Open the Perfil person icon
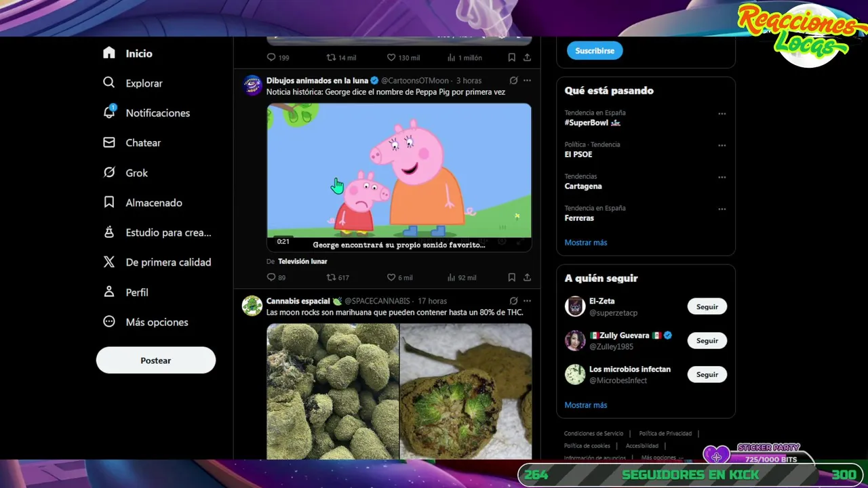868x488 pixels. click(109, 291)
